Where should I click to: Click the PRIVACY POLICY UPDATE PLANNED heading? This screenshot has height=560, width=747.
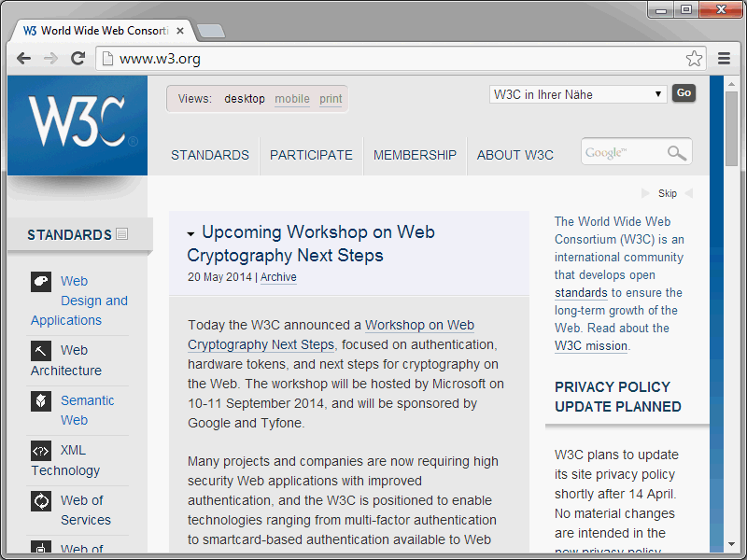[618, 397]
